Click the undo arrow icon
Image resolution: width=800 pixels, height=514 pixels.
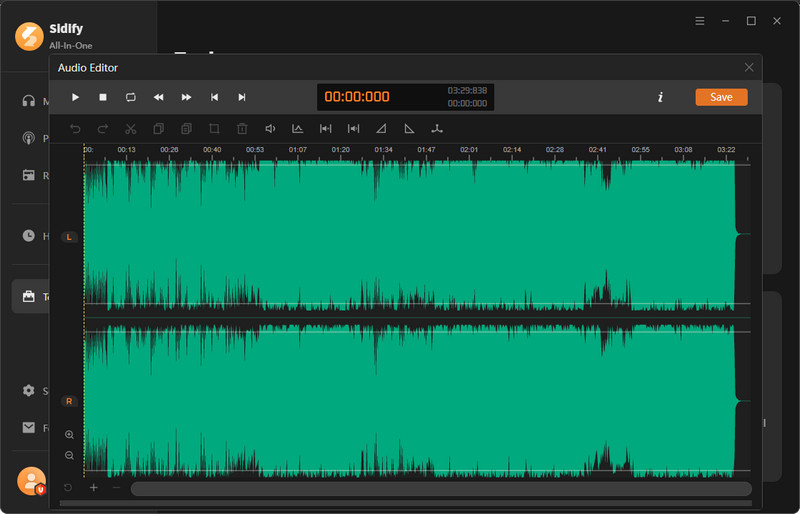pos(75,129)
